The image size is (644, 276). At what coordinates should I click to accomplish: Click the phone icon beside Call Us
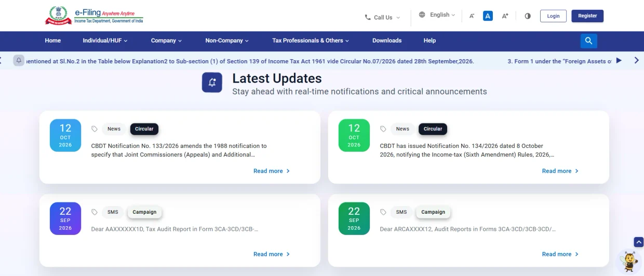pos(368,17)
